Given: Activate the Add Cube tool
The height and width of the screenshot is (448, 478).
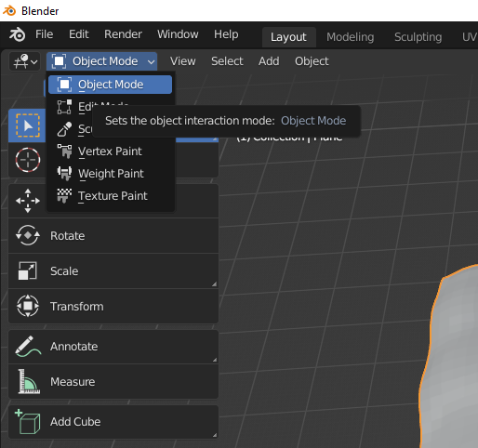Looking at the screenshot, I should pyautogui.click(x=113, y=422).
